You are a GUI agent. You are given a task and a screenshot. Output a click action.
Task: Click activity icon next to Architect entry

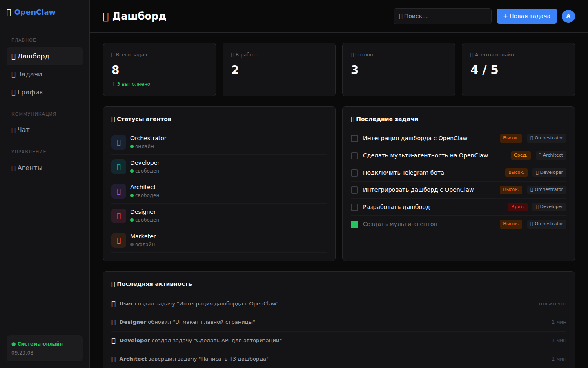[114, 359]
